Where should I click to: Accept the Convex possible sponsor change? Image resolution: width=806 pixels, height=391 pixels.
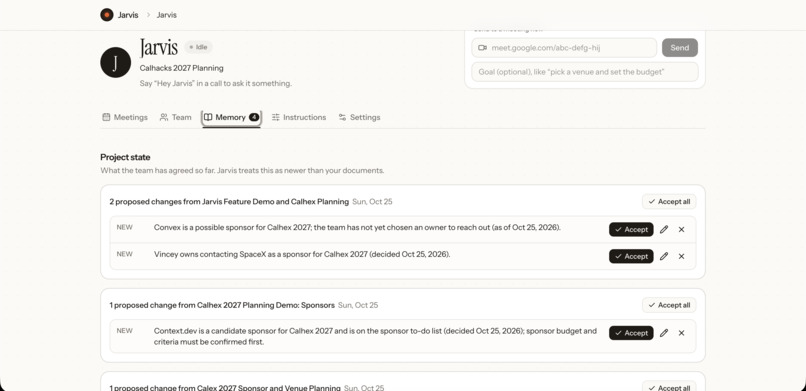tap(631, 230)
